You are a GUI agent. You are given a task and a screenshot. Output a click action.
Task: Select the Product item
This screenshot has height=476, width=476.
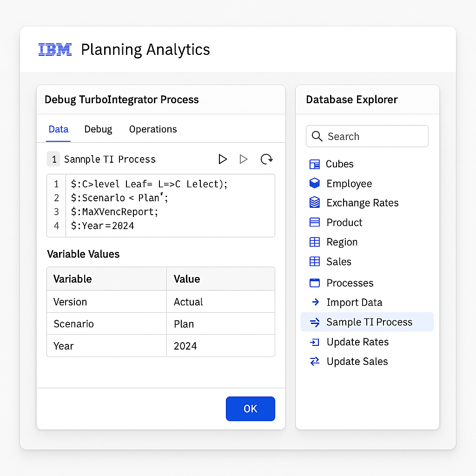(344, 223)
